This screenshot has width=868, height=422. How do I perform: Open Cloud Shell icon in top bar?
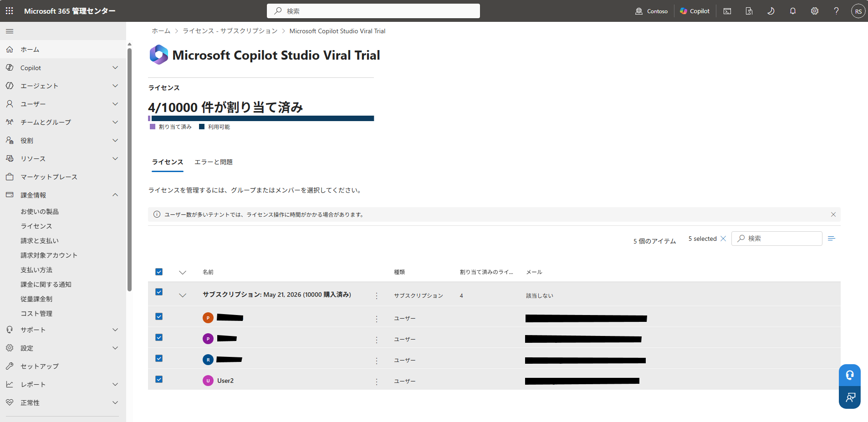[x=727, y=11]
